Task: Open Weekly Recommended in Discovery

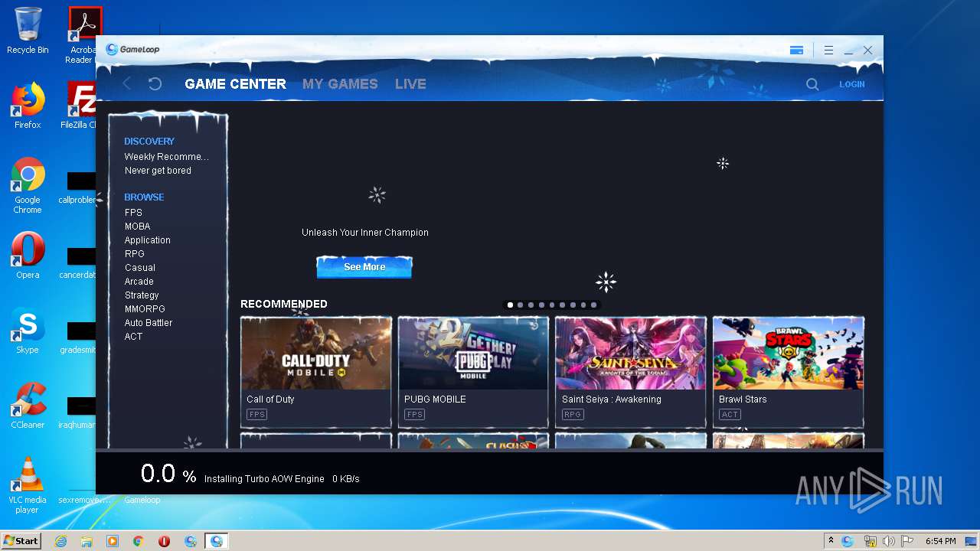Action: point(166,157)
